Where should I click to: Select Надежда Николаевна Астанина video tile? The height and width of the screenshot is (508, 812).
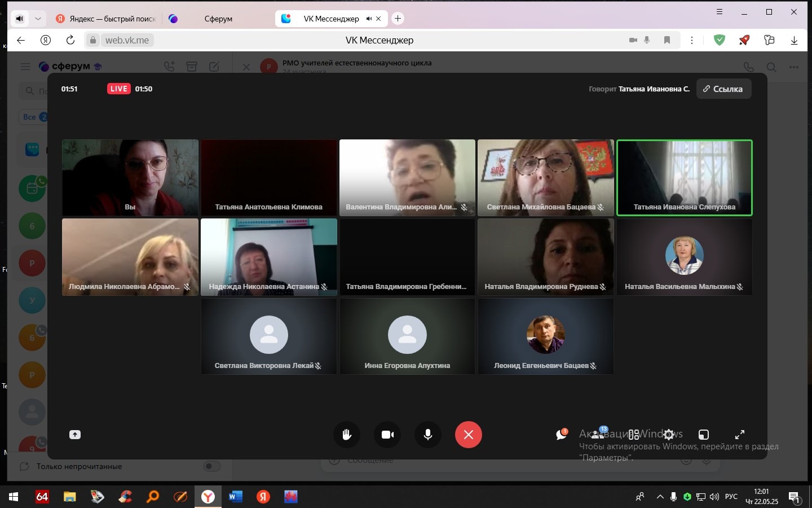pyautogui.click(x=269, y=257)
